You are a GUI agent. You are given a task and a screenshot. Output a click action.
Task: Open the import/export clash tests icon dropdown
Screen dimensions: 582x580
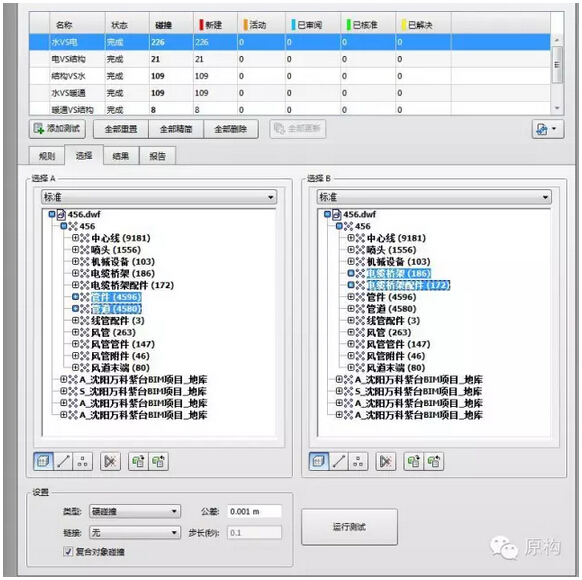click(x=547, y=129)
